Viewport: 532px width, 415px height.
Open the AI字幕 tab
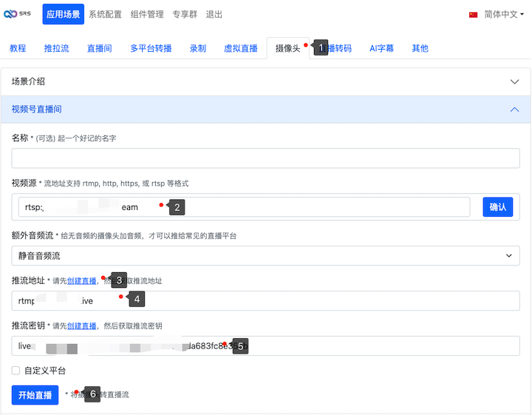[381, 48]
